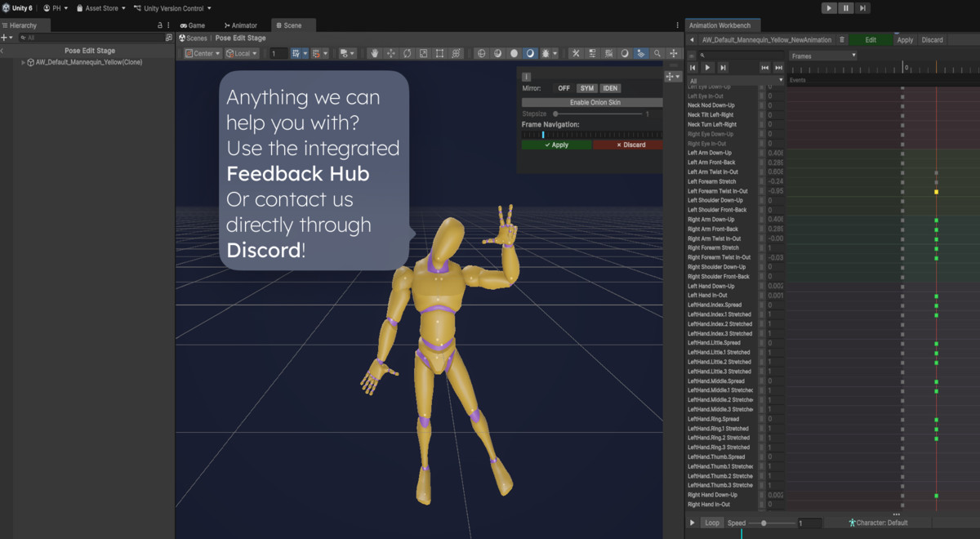Click the red Discard button in pose overlay

coord(627,145)
